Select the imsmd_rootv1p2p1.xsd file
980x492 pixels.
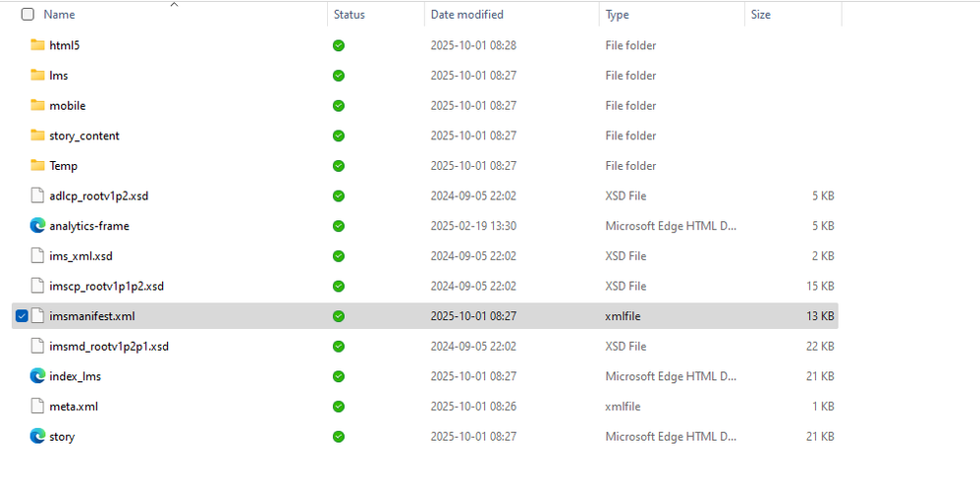click(108, 347)
